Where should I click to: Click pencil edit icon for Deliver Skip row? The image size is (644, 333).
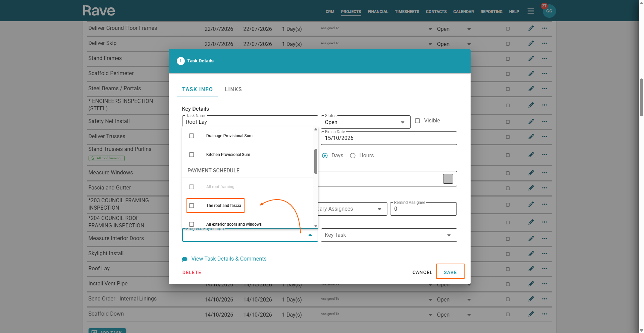[x=531, y=43]
